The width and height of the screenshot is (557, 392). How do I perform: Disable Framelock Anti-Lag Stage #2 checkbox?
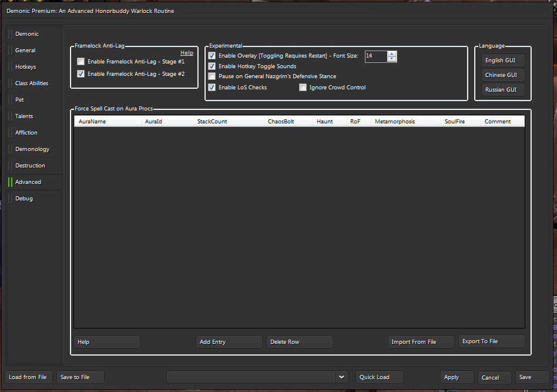tap(81, 74)
